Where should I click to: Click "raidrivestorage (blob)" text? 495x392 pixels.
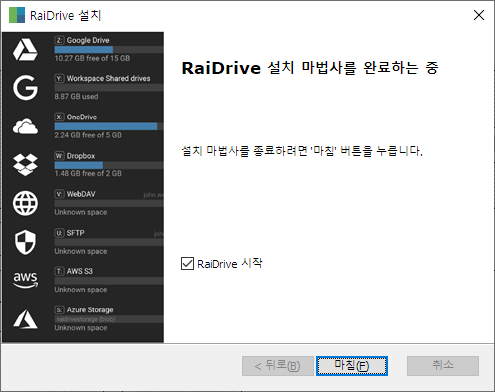coord(86,319)
